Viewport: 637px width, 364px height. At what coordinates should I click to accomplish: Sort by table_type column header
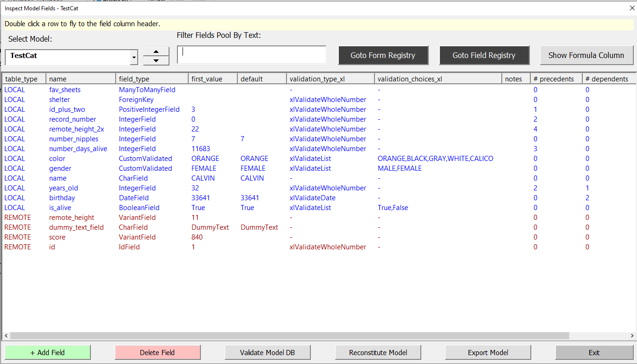(x=24, y=79)
